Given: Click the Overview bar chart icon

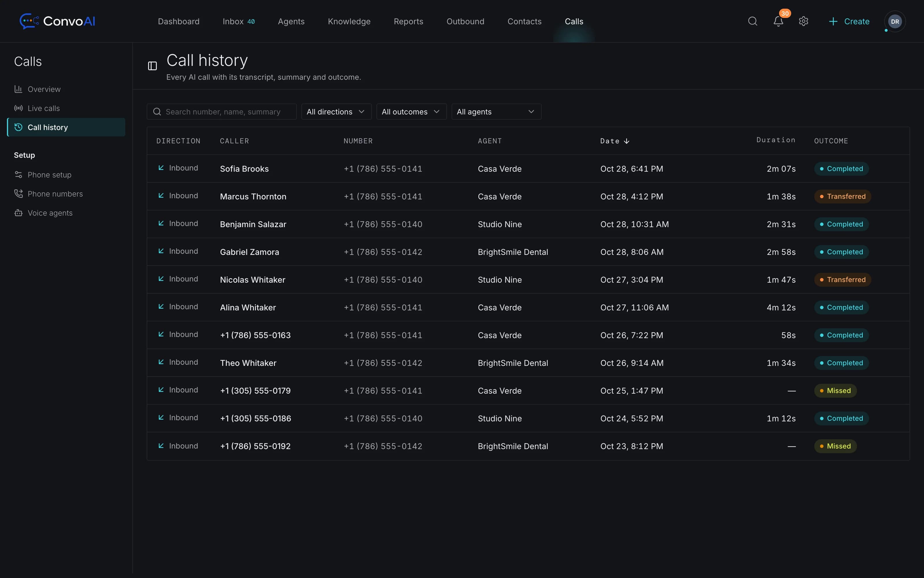Looking at the screenshot, I should [18, 89].
